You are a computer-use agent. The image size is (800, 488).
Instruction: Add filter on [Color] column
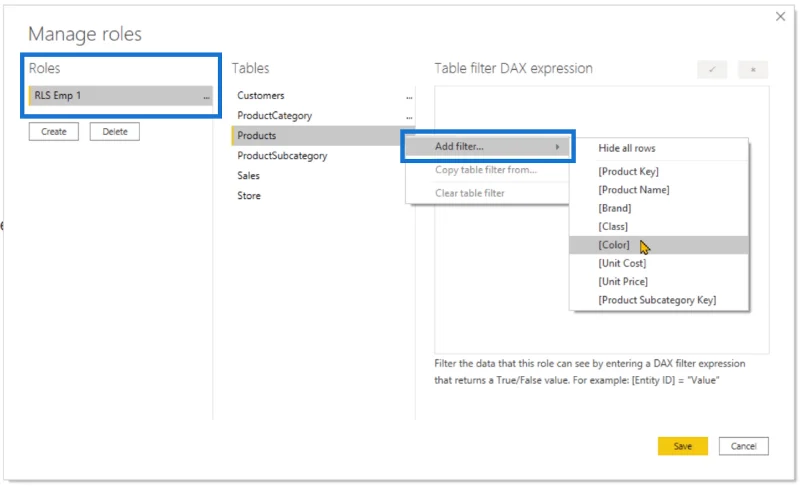[659, 245]
